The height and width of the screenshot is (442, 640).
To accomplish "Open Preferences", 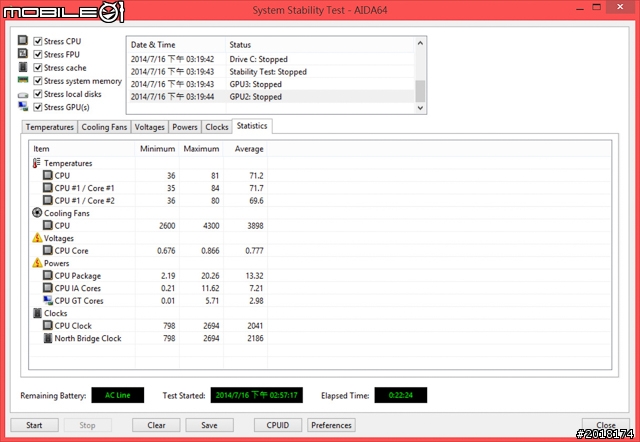I will tap(331, 425).
